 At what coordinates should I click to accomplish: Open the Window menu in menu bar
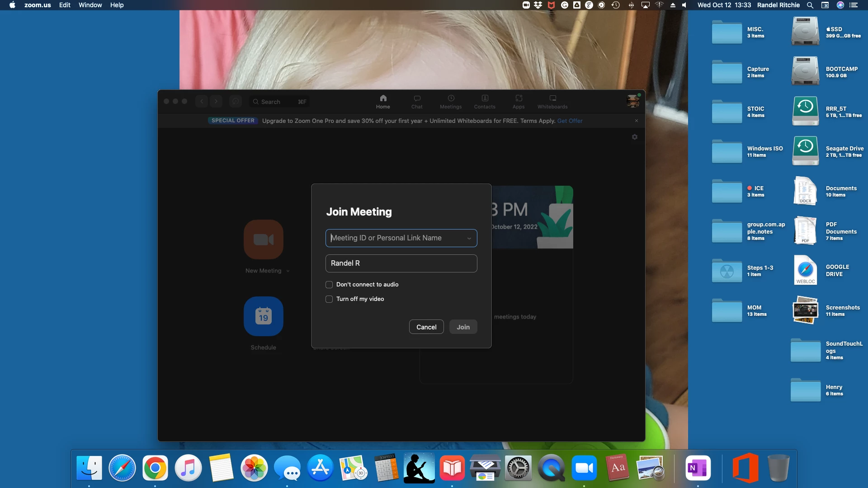click(90, 5)
